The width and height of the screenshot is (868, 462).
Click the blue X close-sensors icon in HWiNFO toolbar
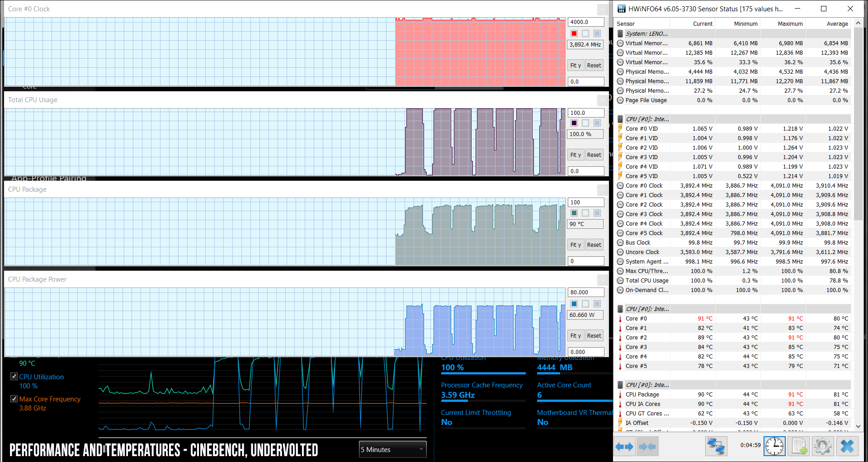(x=847, y=447)
